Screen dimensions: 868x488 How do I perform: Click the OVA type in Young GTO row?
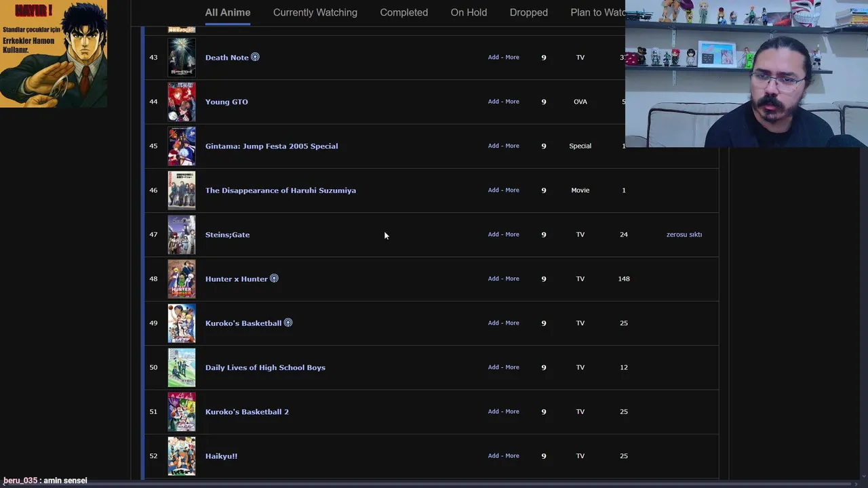(x=580, y=102)
